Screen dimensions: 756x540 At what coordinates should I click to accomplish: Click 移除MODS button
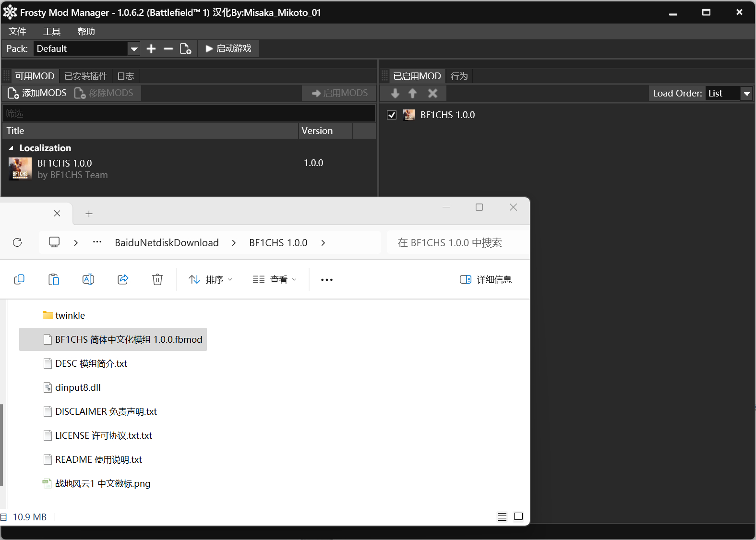(x=104, y=93)
